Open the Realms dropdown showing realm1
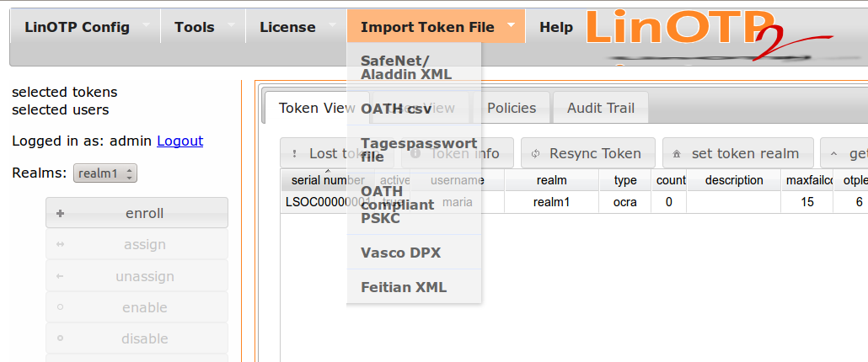Screen dimensions: 868x362 coord(105,173)
